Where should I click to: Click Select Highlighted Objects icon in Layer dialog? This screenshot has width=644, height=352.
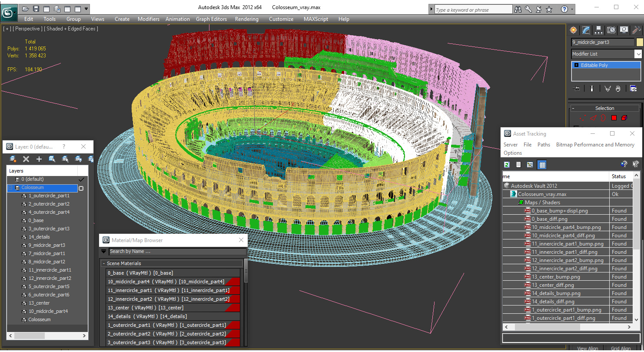tap(52, 159)
